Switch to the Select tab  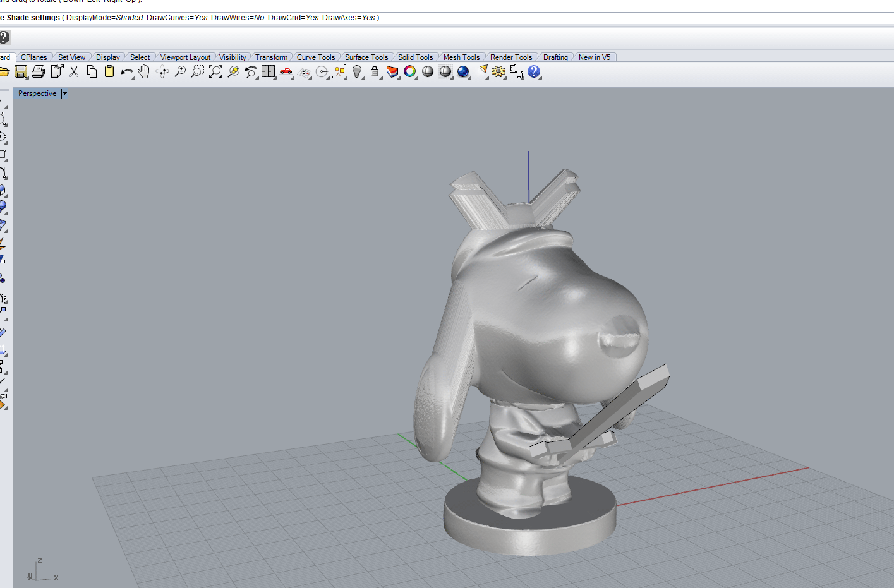[x=140, y=57]
